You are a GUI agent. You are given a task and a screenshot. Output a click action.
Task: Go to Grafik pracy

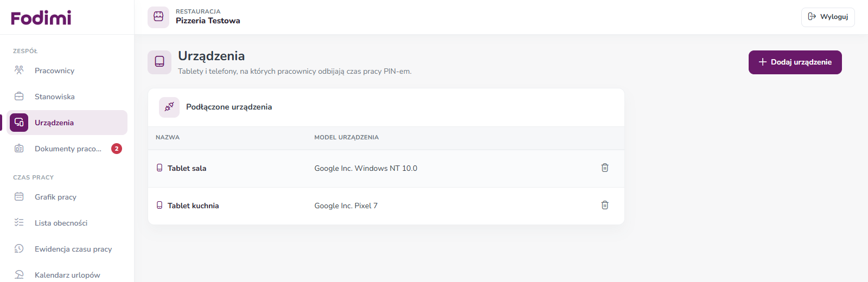[x=67, y=197]
